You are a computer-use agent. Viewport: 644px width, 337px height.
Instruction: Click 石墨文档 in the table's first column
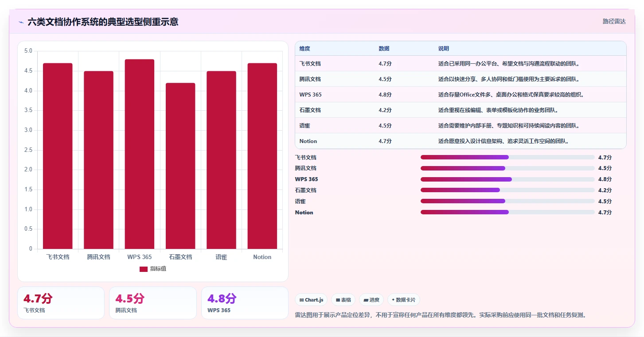click(310, 110)
